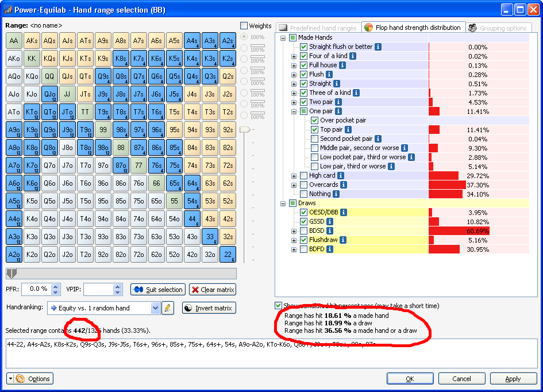Click the info icon beside Flushdraw
The height and width of the screenshot is (392, 543).
coord(343,240)
